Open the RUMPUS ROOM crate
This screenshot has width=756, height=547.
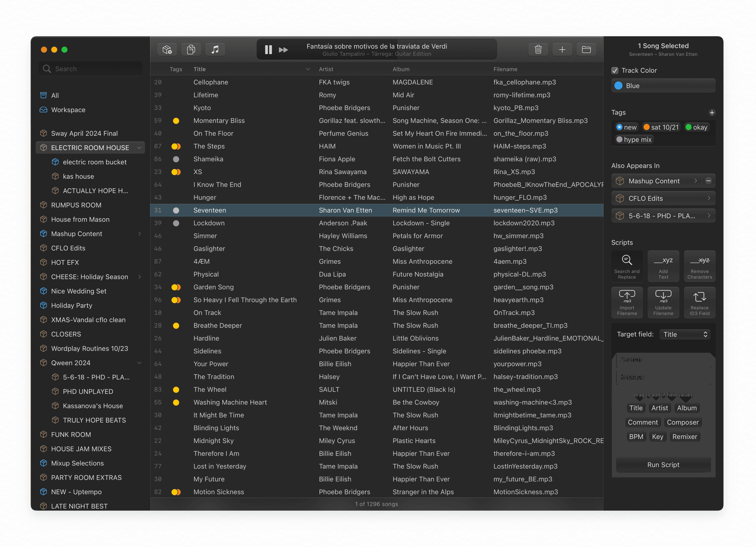[76, 205]
